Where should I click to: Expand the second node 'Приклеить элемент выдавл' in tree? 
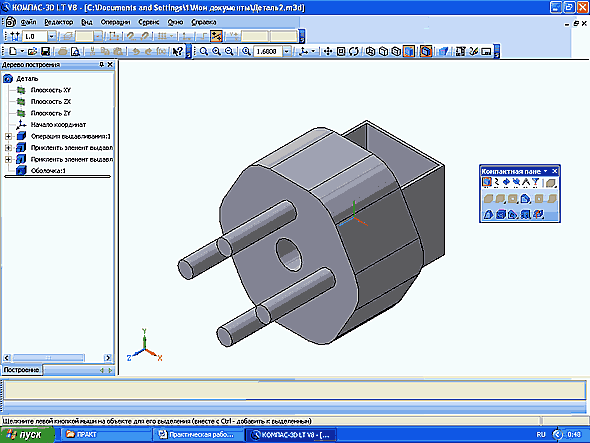8,148
